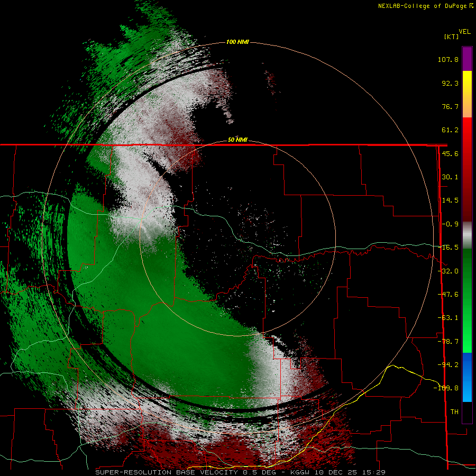Click the -16.5 scale value
The image size is (476, 476).
click(448, 247)
